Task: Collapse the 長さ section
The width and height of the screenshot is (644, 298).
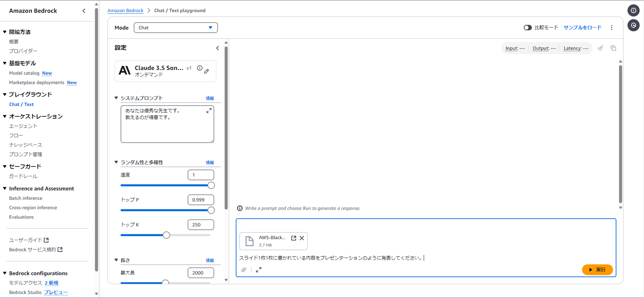Action: (116, 260)
